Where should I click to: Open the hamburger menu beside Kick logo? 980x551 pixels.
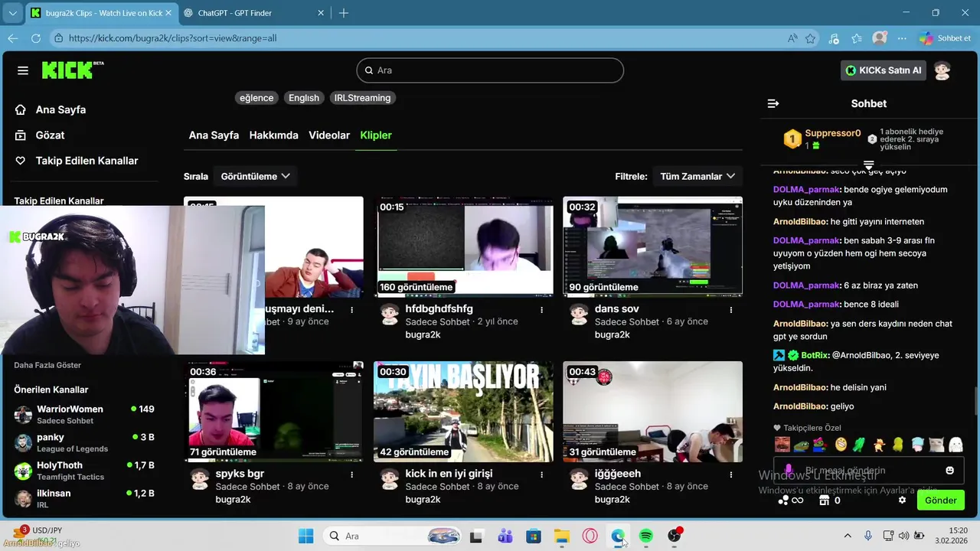[23, 70]
